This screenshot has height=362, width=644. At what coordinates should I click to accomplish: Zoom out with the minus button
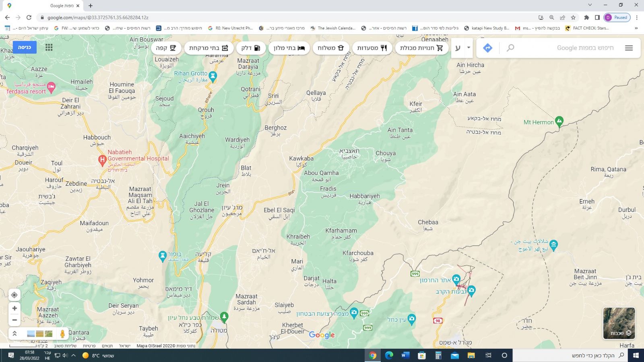pos(14,320)
